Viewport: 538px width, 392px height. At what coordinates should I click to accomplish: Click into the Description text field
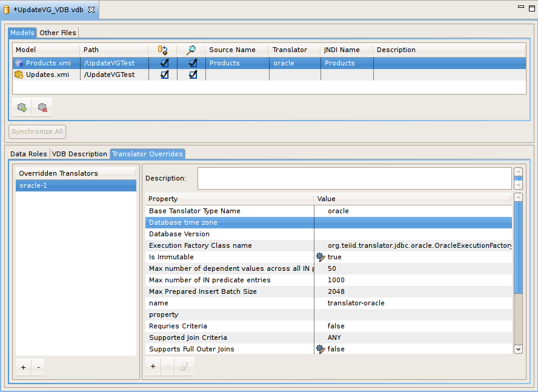[x=354, y=178]
